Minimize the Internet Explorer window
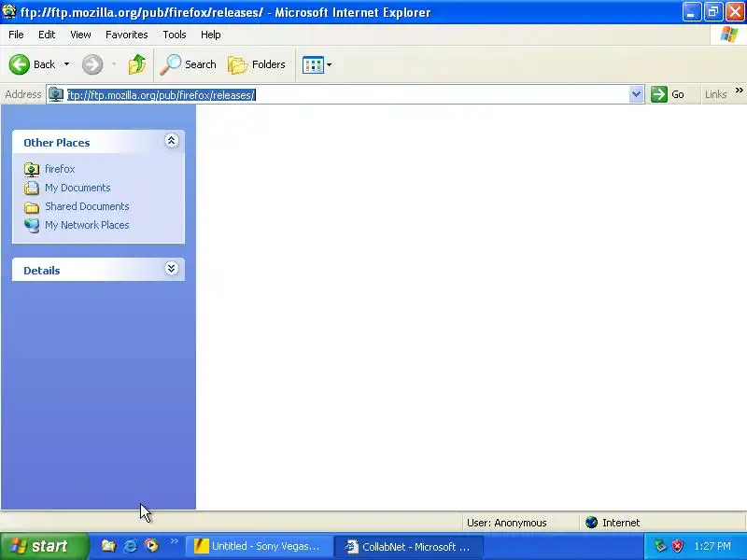Viewport: 747px width, 560px height. tap(692, 12)
